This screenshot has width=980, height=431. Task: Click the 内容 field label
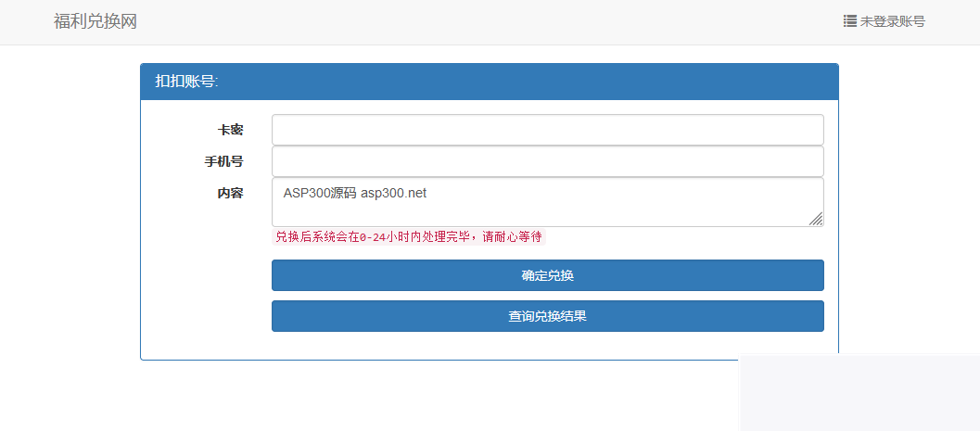click(230, 193)
